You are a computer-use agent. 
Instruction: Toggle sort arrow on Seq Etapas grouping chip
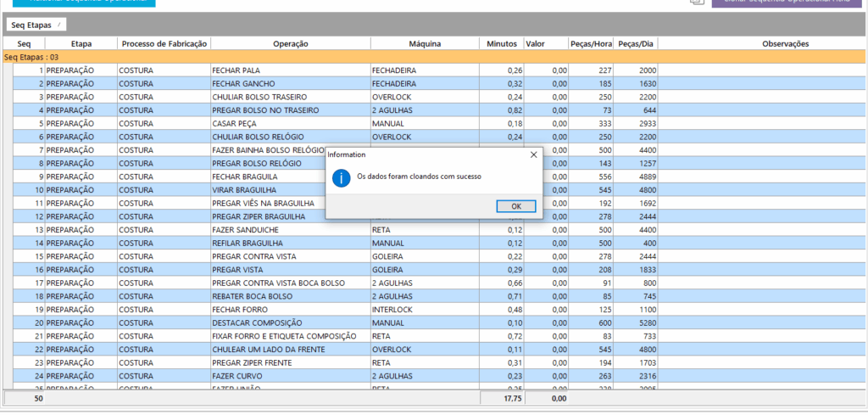59,25
